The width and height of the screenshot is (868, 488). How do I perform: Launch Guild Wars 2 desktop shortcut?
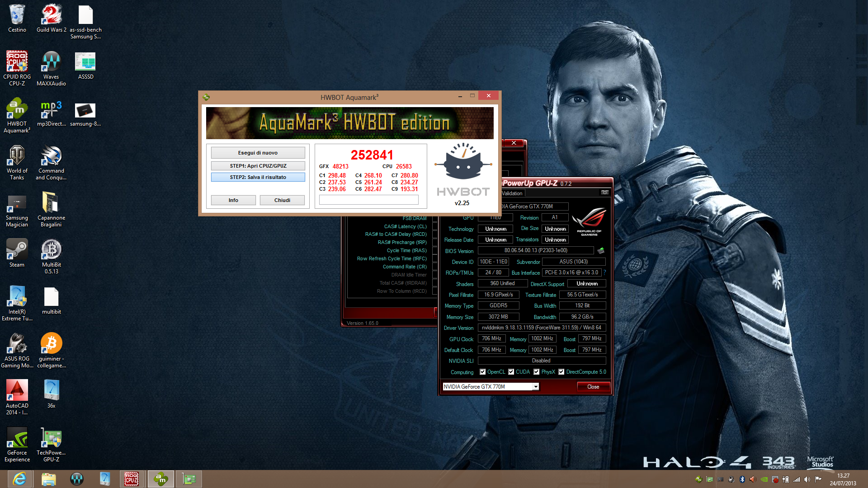pos(52,19)
